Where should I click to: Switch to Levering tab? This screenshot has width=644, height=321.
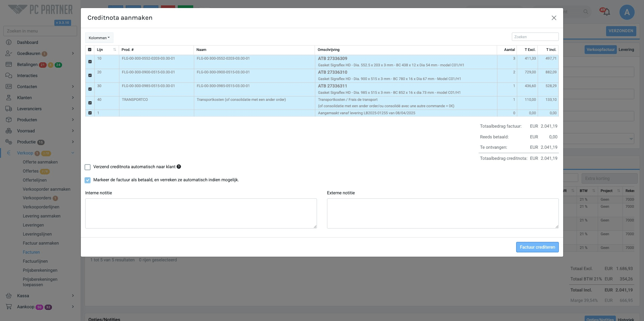(x=626, y=50)
